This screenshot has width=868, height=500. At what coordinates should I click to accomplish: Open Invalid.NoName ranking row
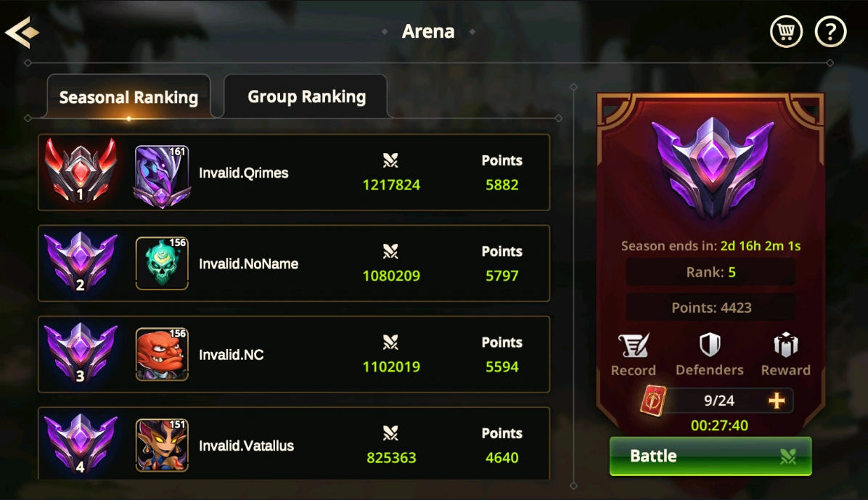[x=294, y=263]
